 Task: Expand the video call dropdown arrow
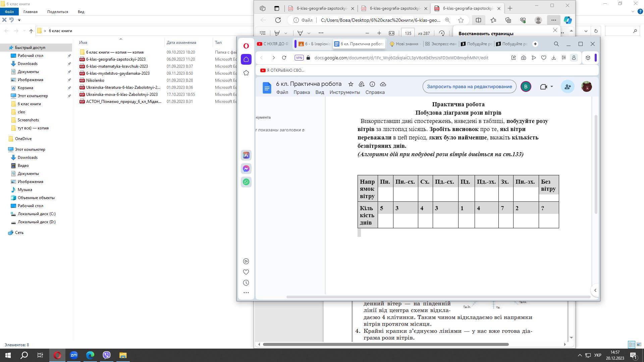coord(551,86)
